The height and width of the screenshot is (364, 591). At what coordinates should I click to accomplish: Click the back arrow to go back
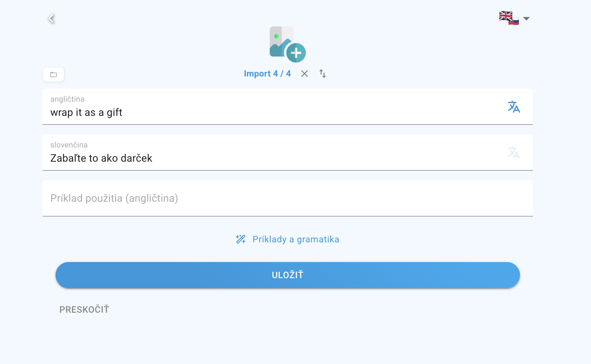tap(51, 18)
